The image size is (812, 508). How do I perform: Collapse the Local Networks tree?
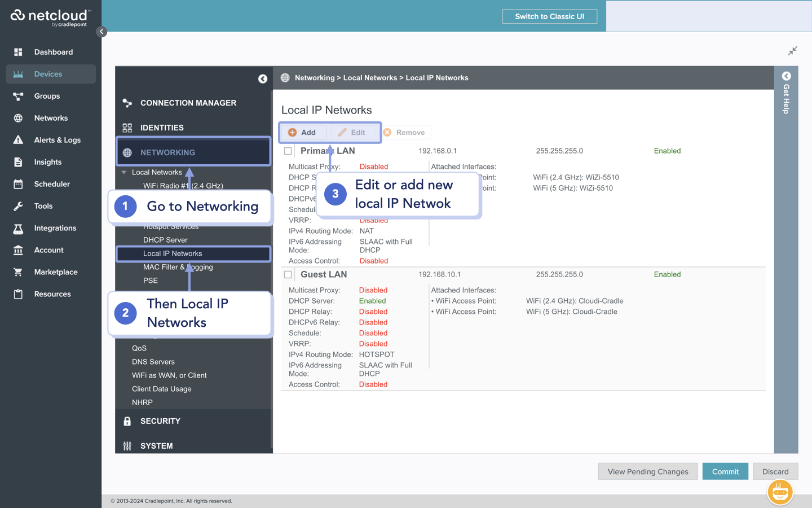click(x=125, y=172)
